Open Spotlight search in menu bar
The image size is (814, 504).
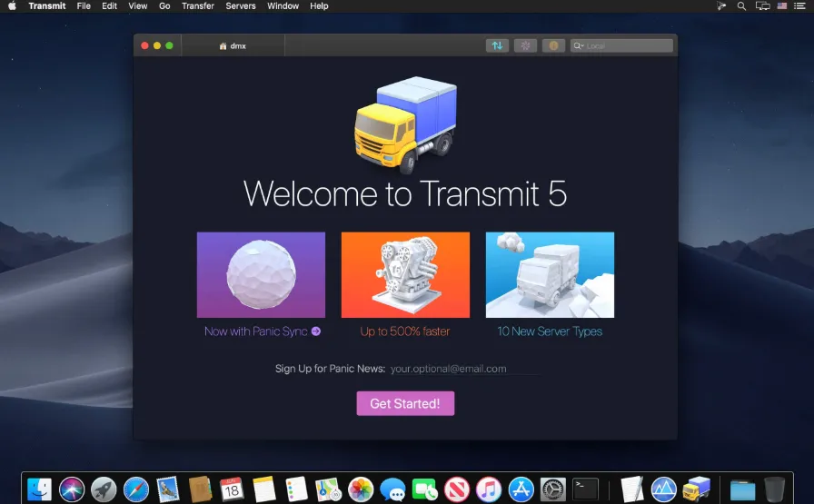741,6
